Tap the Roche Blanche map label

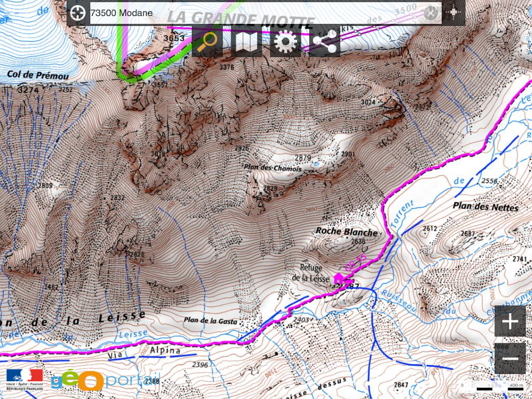(347, 232)
